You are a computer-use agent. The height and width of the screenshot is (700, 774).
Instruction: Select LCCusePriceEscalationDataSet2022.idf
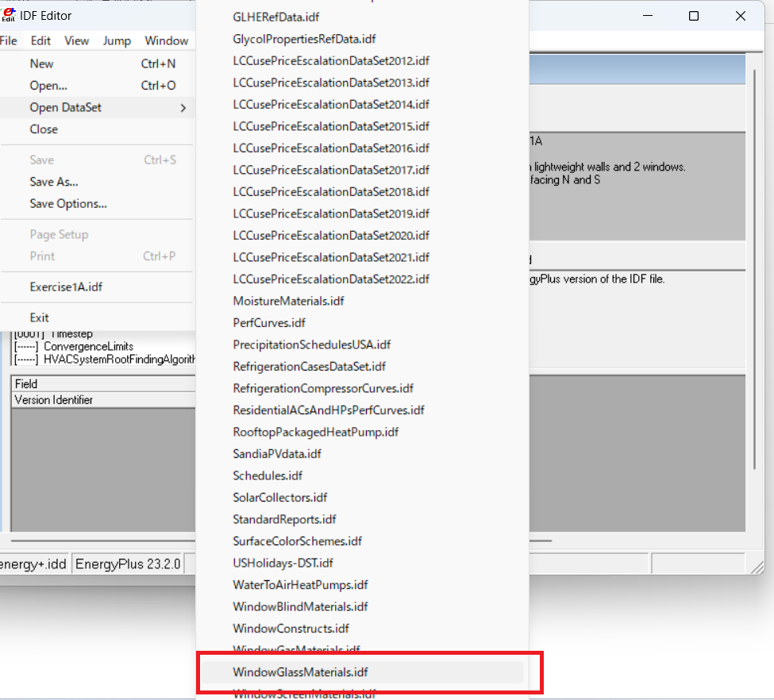331,279
